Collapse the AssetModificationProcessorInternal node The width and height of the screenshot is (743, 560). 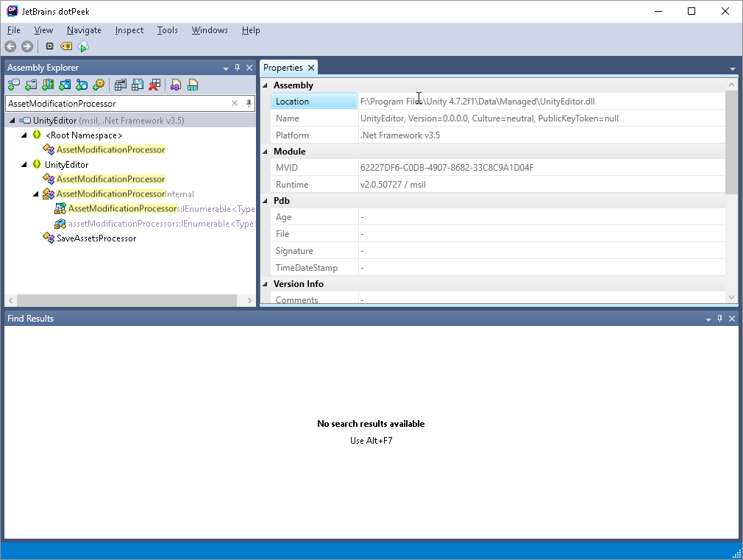pos(35,194)
